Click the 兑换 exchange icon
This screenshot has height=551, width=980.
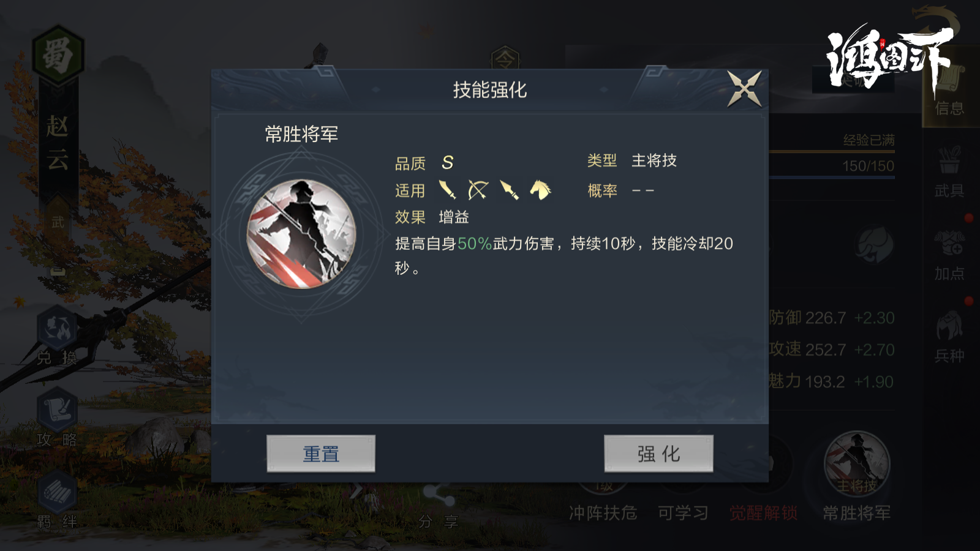pyautogui.click(x=57, y=337)
